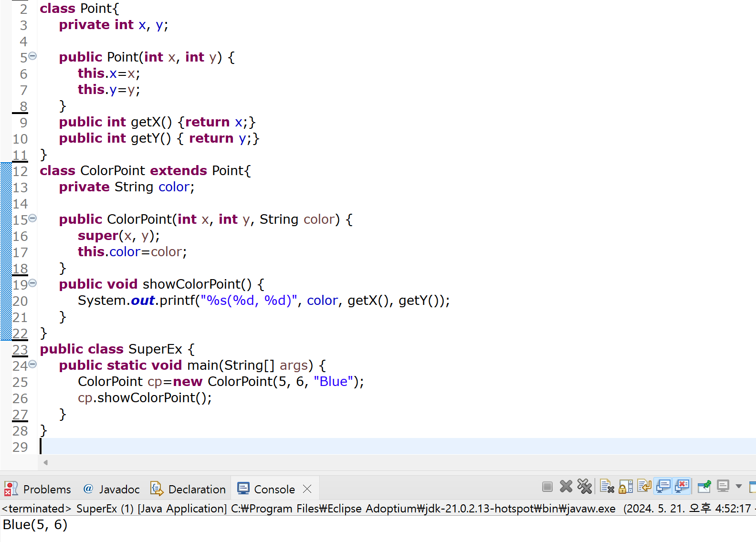Collapse the ColorPoint constructor at line 15
756x542 pixels.
click(32, 219)
